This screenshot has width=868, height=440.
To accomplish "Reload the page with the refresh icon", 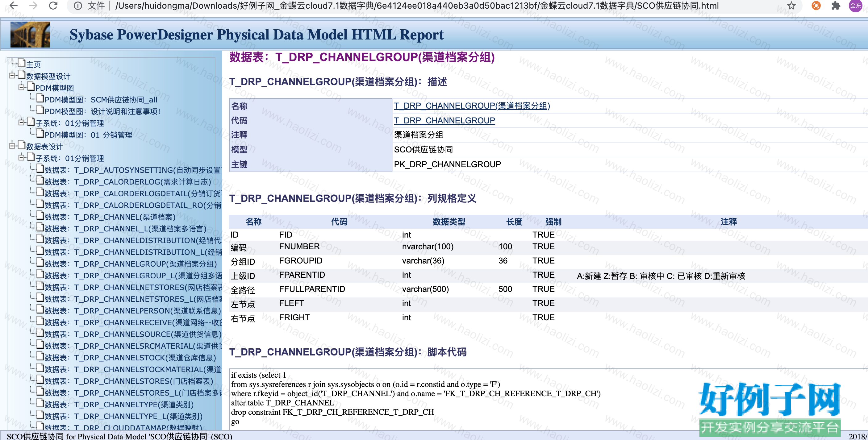I will pyautogui.click(x=53, y=5).
